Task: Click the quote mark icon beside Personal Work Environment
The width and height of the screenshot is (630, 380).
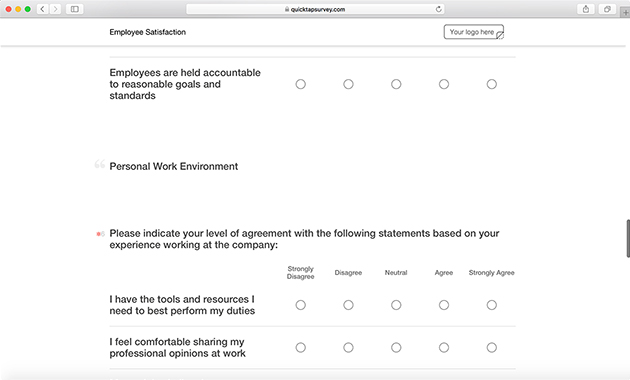Action: [x=100, y=164]
